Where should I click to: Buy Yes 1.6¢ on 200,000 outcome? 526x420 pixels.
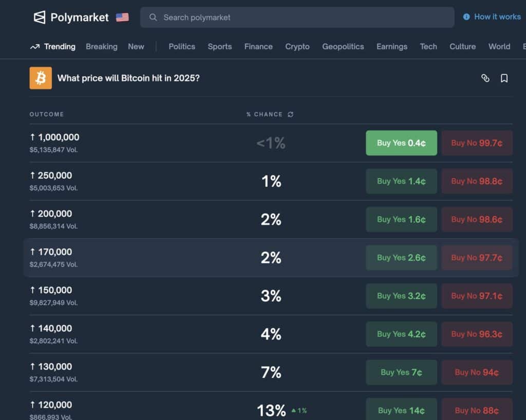point(401,220)
